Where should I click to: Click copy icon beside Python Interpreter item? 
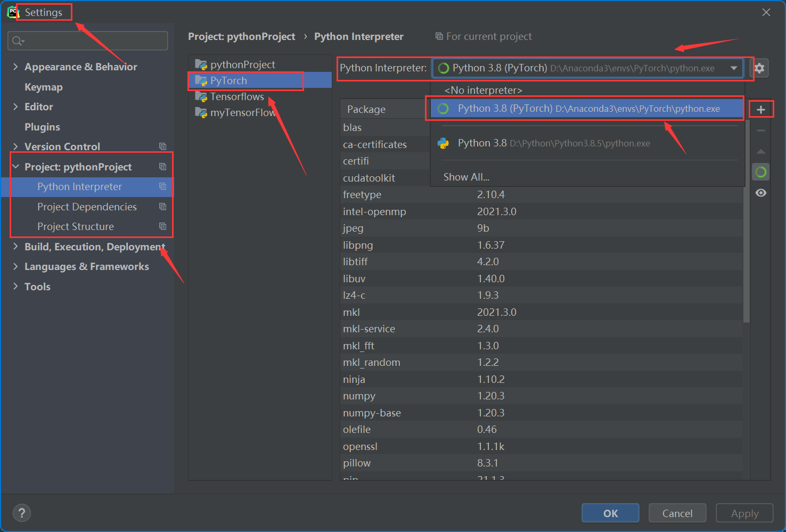pos(163,186)
